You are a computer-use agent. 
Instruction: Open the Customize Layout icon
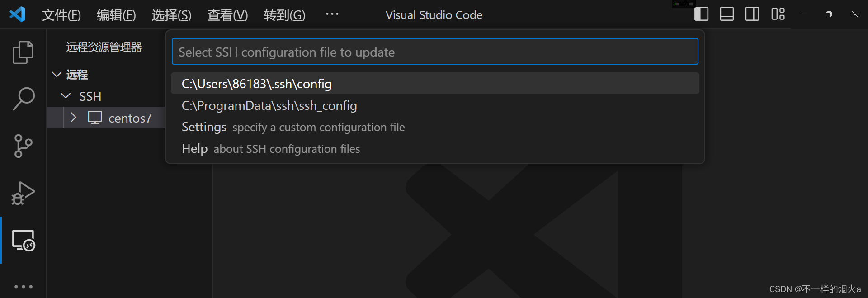tap(778, 14)
